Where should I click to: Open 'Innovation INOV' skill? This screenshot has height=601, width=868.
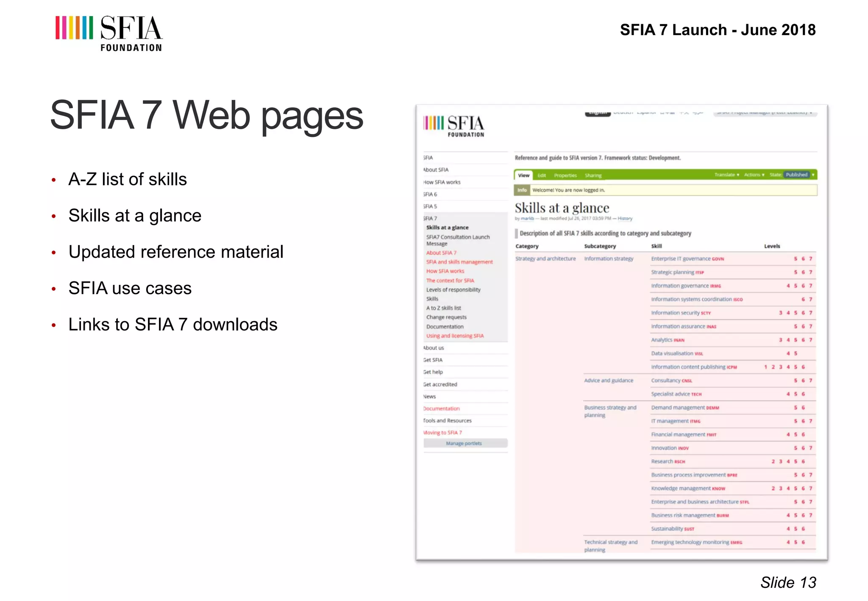tap(670, 448)
